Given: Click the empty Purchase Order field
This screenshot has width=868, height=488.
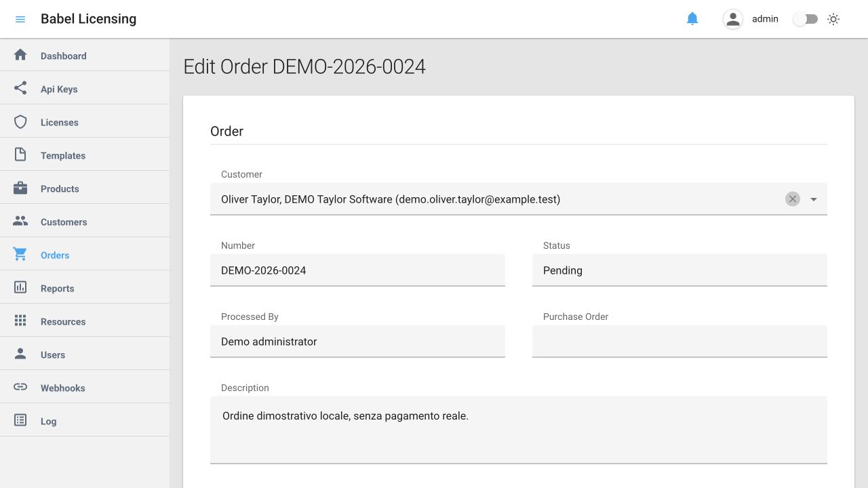Looking at the screenshot, I should click(x=679, y=341).
